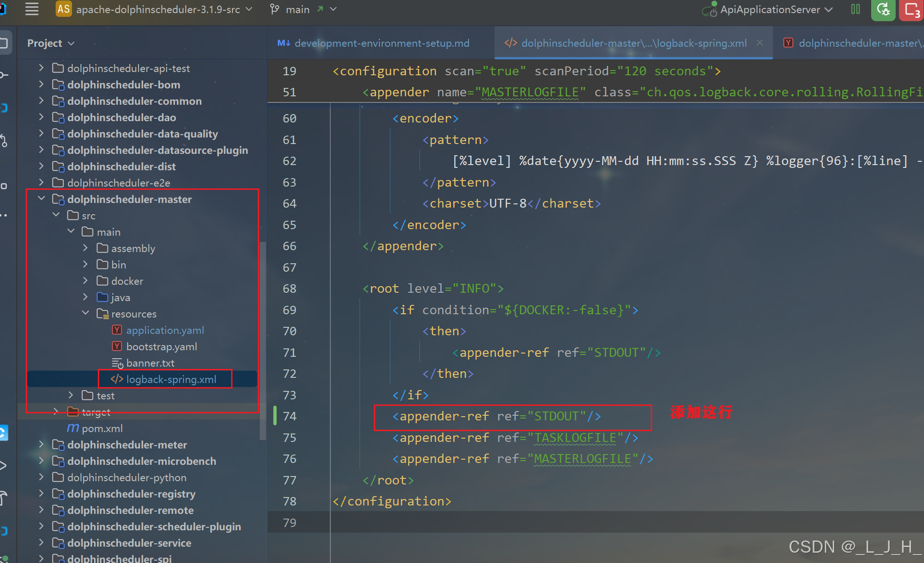Viewport: 924px width, 563px height.
Task: Select pom.xml under dolphinscheduler-master
Action: click(102, 428)
